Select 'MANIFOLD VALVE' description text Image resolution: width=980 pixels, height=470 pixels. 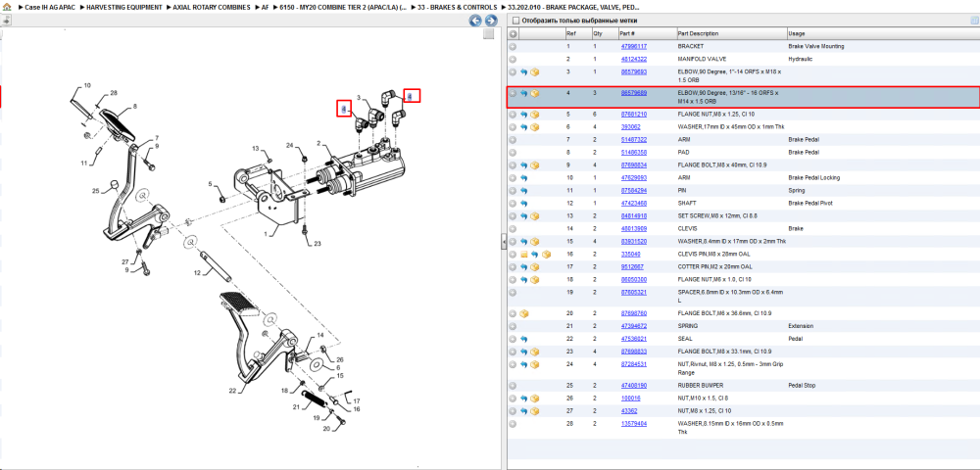point(702,60)
